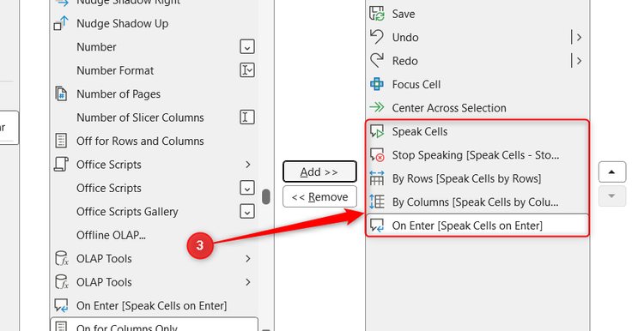
Task: Open the Number dropdown indicator
Action: [x=246, y=47]
